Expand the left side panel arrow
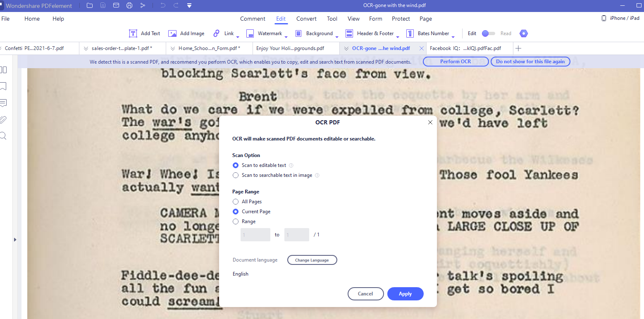Screen dimensions: 644x319 (x=15, y=239)
